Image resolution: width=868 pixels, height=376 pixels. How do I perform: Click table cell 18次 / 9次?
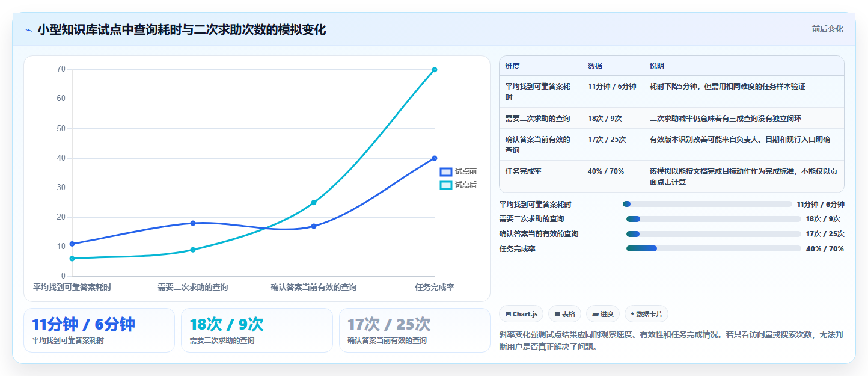pos(605,119)
